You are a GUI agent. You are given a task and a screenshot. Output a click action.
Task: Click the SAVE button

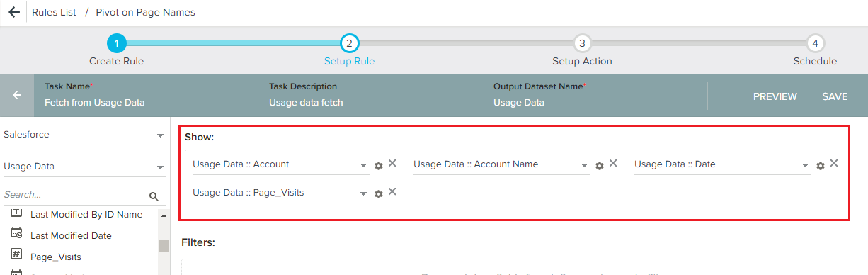pyautogui.click(x=835, y=96)
